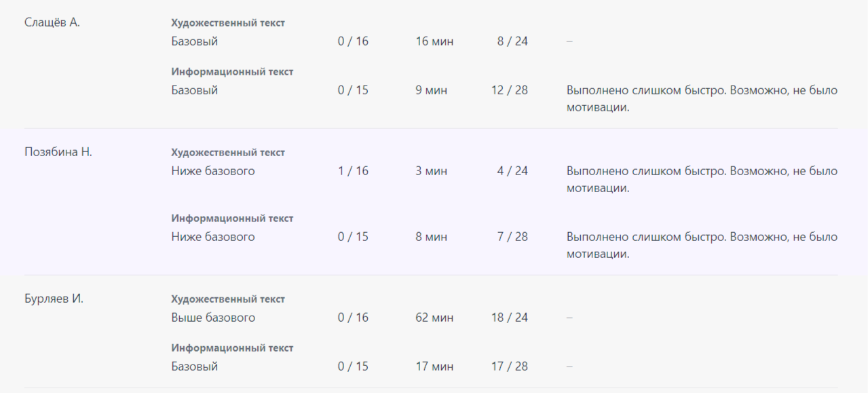This screenshot has width=868, height=393.
Task: Click Слащёв's too-fast completion comment
Action: point(702,99)
